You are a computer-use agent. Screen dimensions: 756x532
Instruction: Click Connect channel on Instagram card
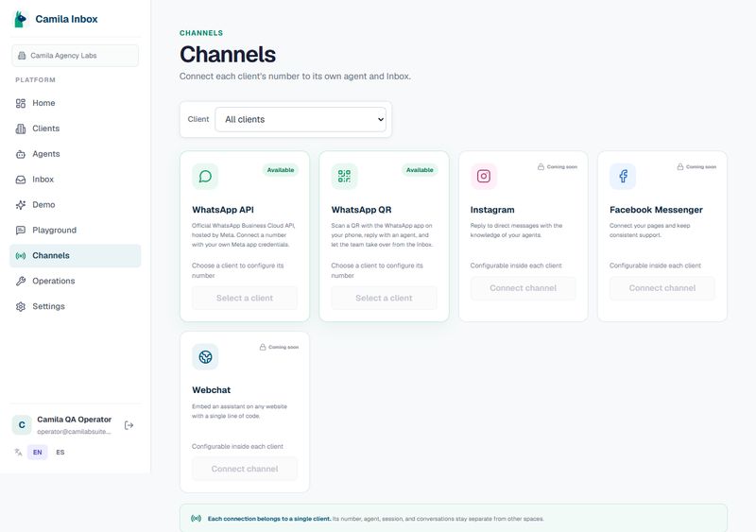coord(524,288)
